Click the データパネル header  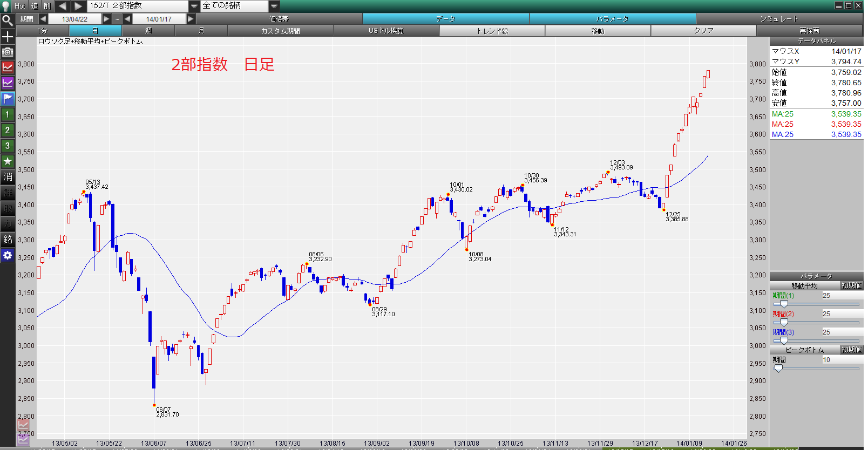click(x=816, y=41)
